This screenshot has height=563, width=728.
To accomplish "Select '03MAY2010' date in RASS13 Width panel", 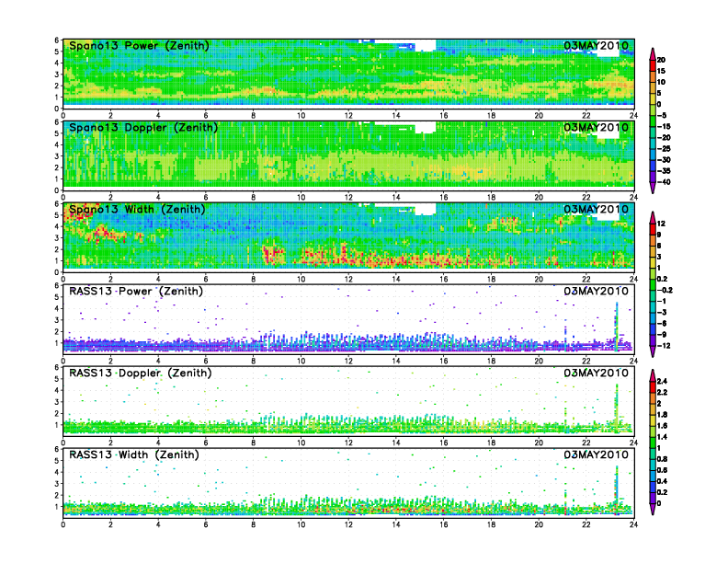I will (x=597, y=454).
